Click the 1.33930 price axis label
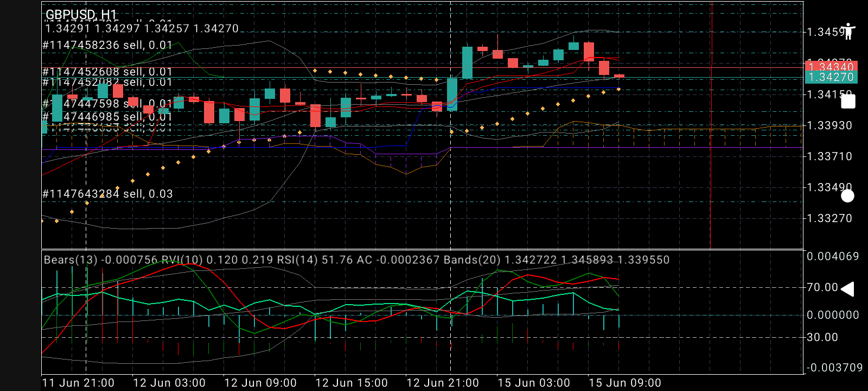868x391 pixels. 829,125
